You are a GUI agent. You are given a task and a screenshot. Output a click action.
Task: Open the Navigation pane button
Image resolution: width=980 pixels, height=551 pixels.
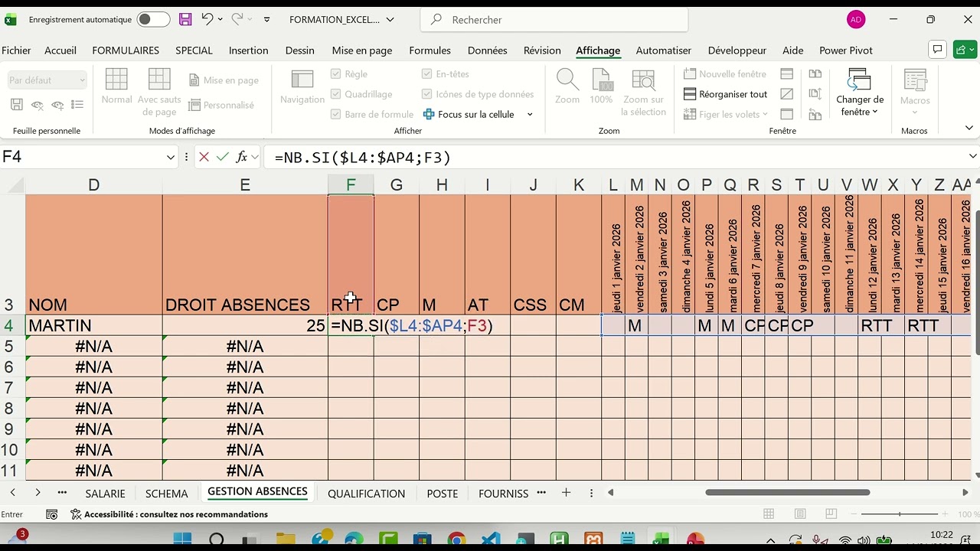click(x=302, y=86)
